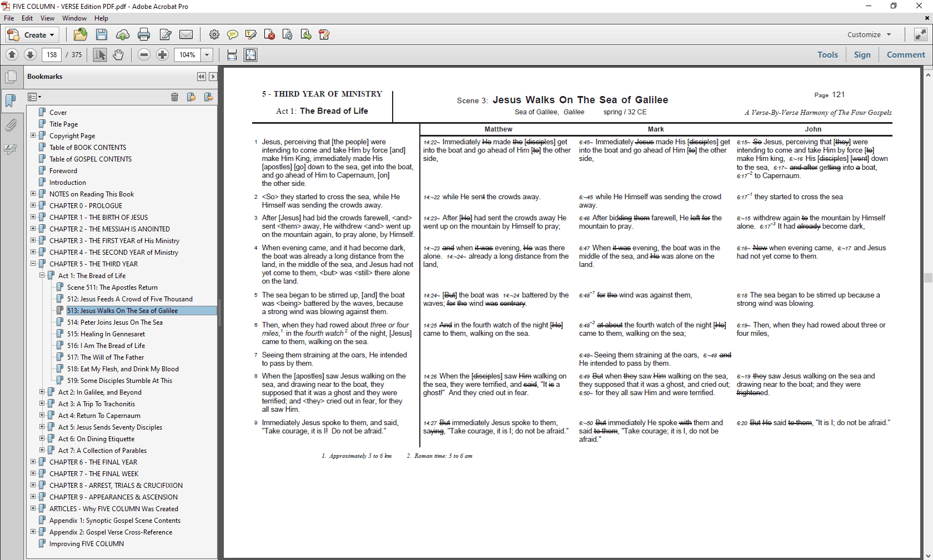
Task: Select the highlight text tool
Action: coord(251,35)
